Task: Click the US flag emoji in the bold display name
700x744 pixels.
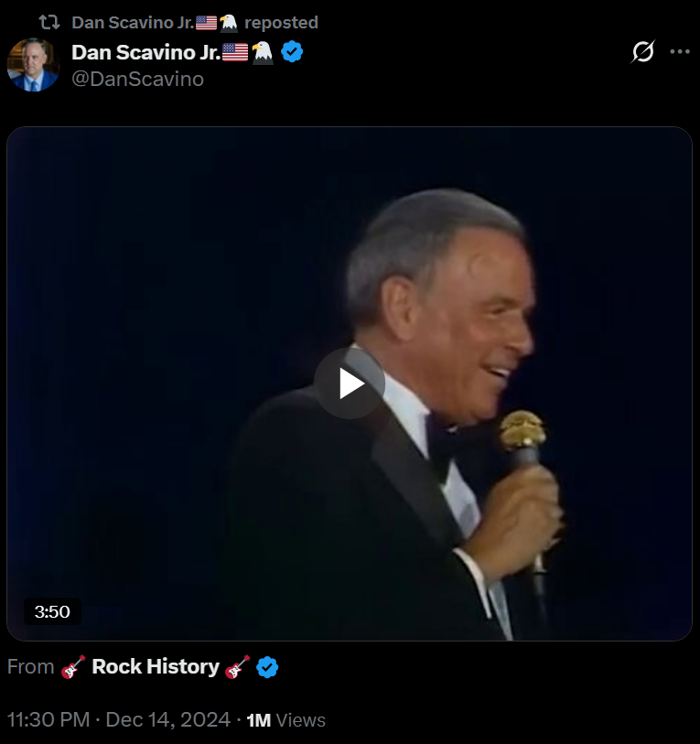Action: tap(235, 52)
